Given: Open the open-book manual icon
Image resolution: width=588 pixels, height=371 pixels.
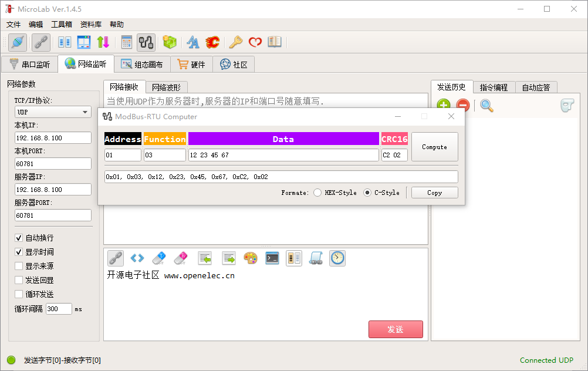Looking at the screenshot, I should (275, 42).
